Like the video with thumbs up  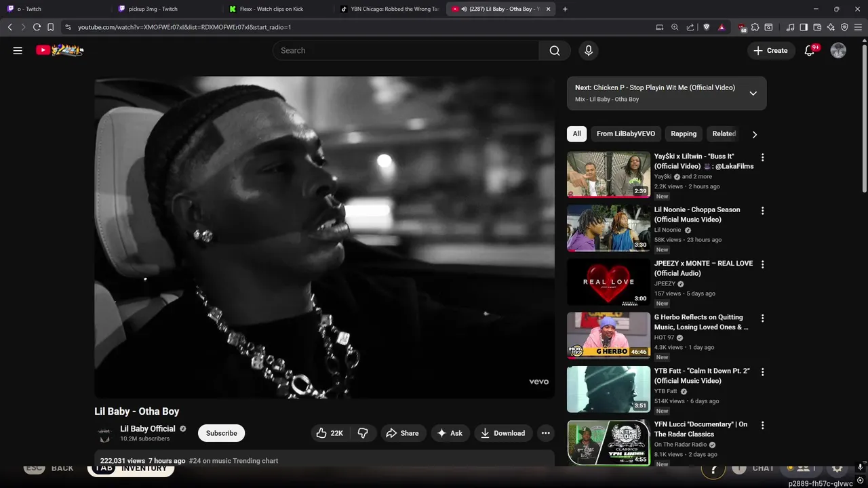tap(330, 433)
